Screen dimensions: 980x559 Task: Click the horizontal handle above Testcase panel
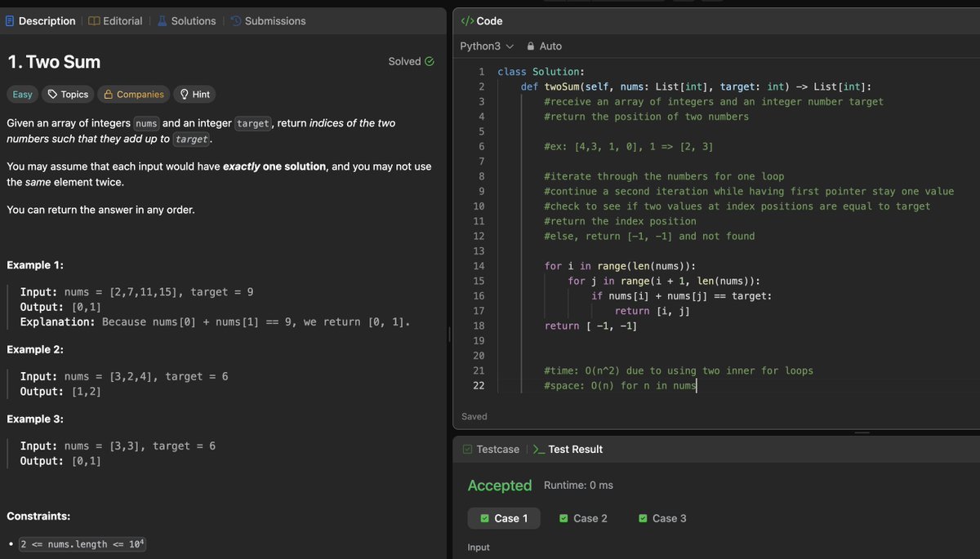[861, 433]
